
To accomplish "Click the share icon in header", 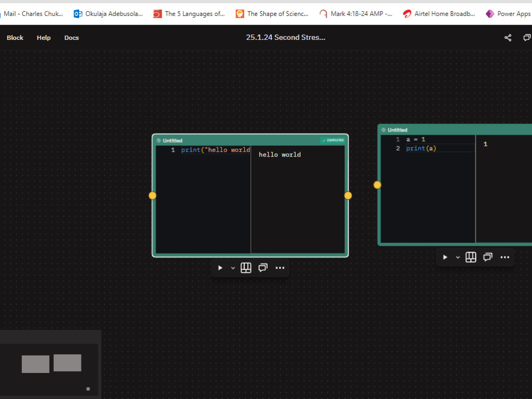I will click(x=508, y=38).
